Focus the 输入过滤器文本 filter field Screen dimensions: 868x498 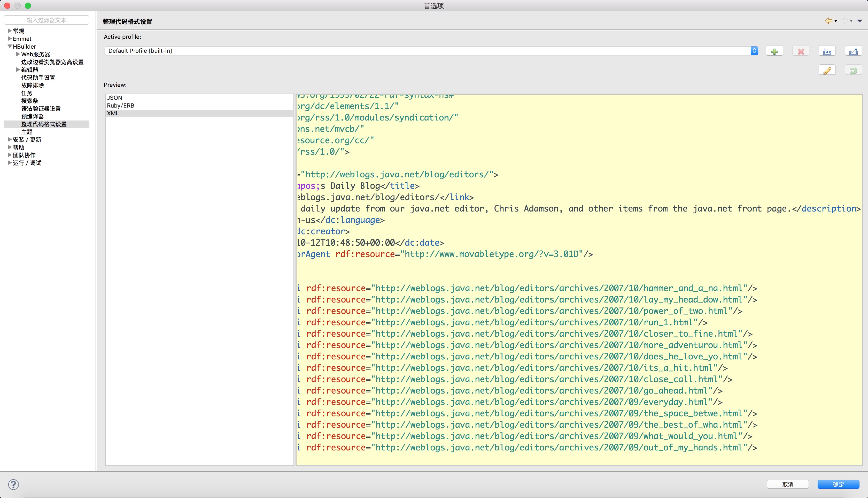(x=47, y=20)
